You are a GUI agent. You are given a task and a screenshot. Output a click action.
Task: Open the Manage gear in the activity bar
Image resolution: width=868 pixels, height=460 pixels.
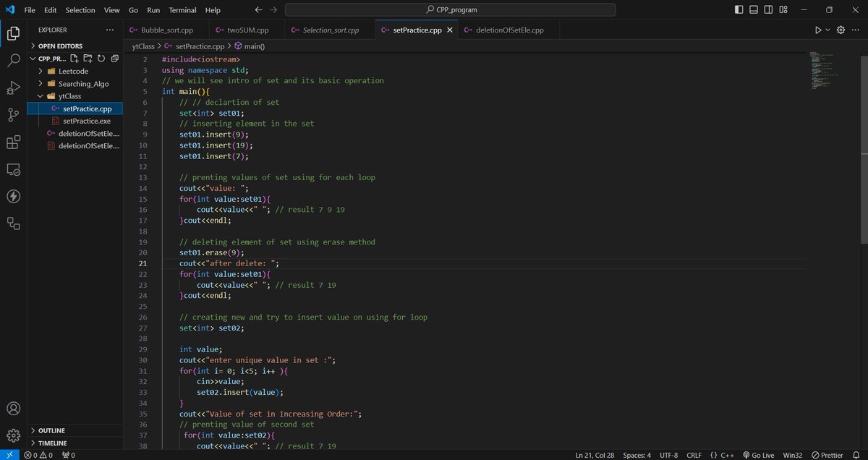[13, 435]
